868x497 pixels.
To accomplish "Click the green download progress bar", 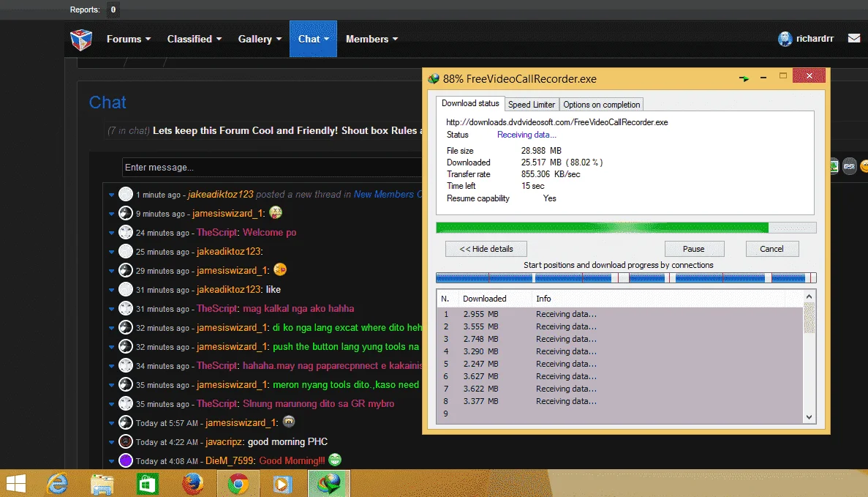I will tap(626, 227).
